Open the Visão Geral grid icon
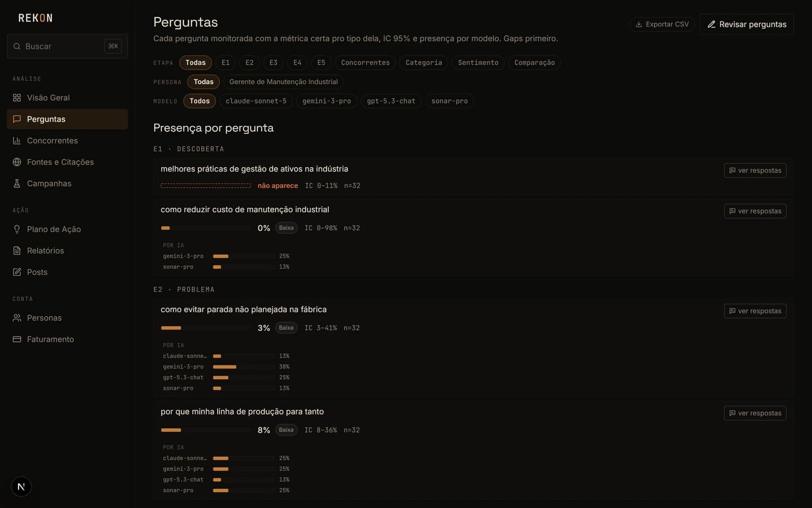The height and width of the screenshot is (508, 812). (x=17, y=98)
